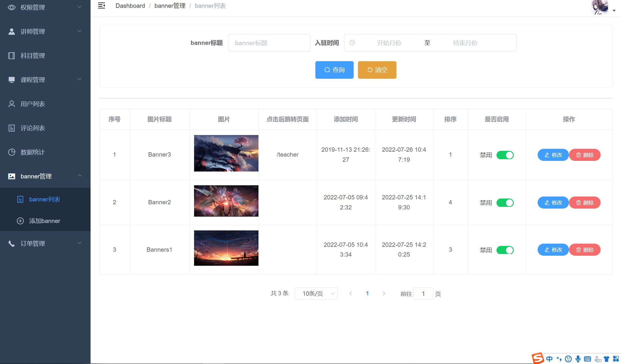Select banner列表 in the sidebar submenu

(44, 199)
